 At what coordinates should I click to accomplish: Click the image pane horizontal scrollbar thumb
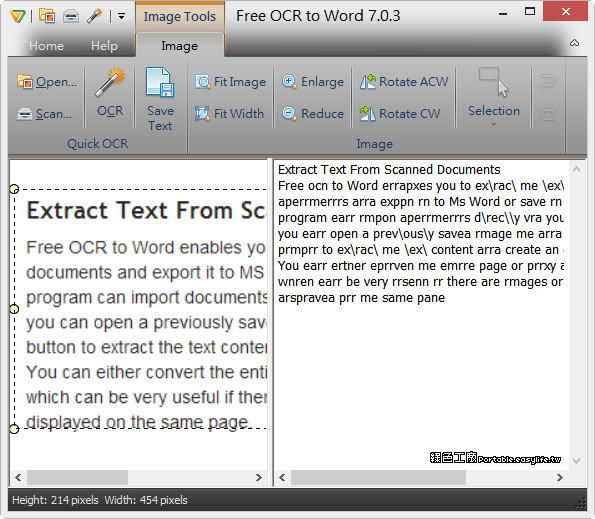[x=77, y=477]
